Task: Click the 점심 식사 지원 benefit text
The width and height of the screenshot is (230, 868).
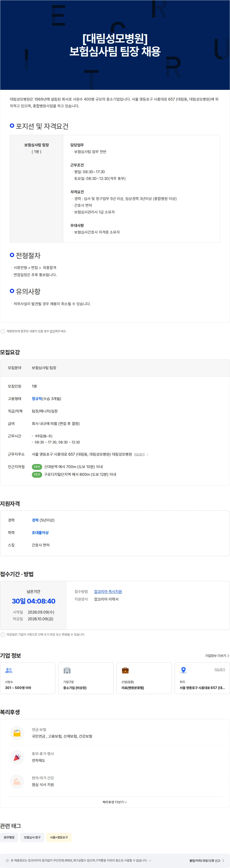Action: point(43,785)
